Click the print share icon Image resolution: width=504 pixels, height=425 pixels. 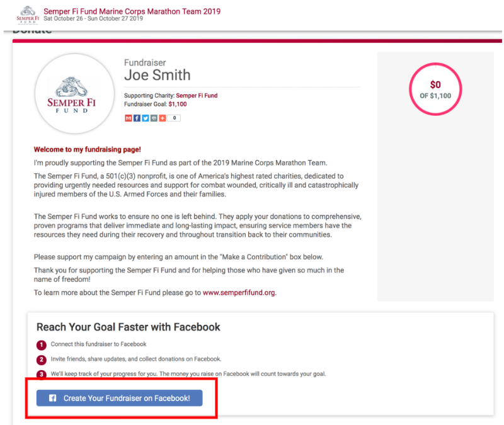click(154, 118)
